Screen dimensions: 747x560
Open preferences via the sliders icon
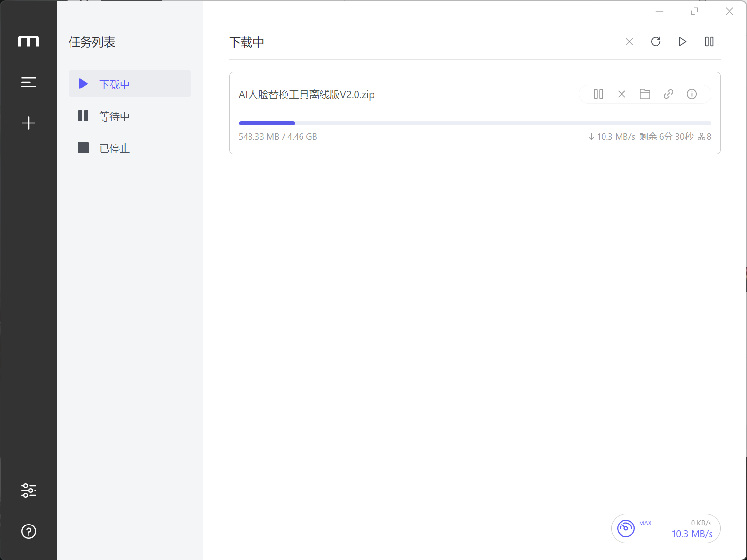click(x=29, y=490)
